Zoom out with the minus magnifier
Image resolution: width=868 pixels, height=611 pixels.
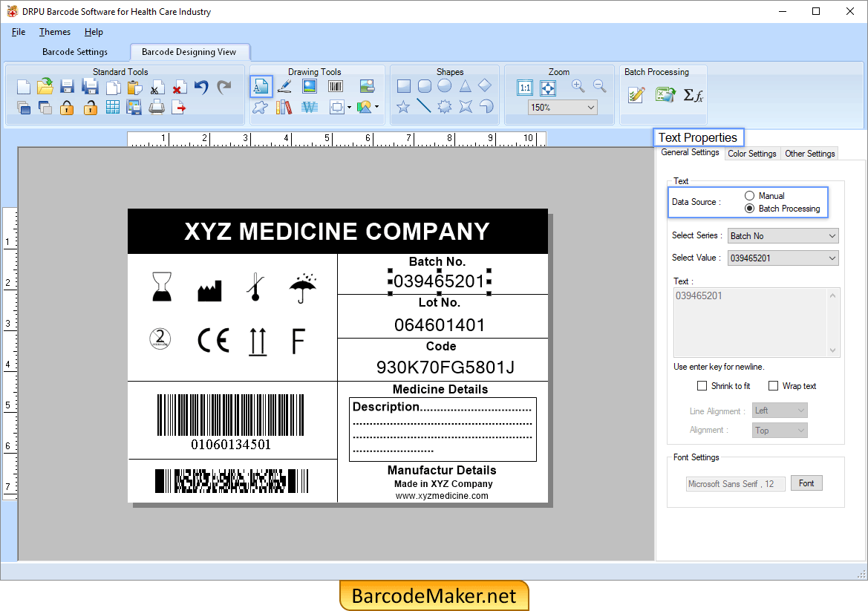pos(599,86)
